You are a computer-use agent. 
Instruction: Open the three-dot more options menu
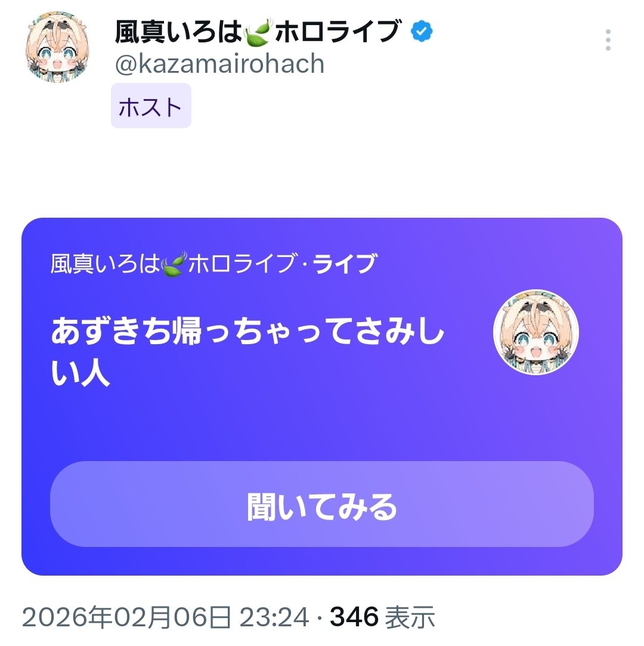pyautogui.click(x=608, y=40)
